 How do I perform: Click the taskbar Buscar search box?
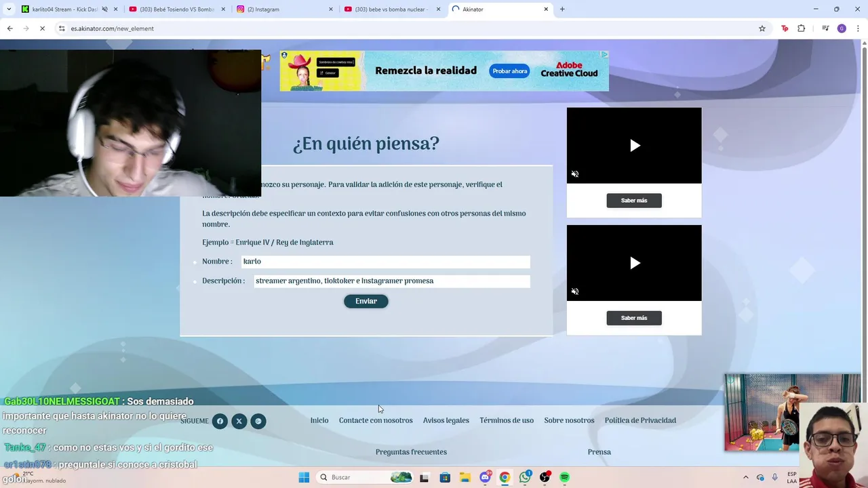point(366,477)
